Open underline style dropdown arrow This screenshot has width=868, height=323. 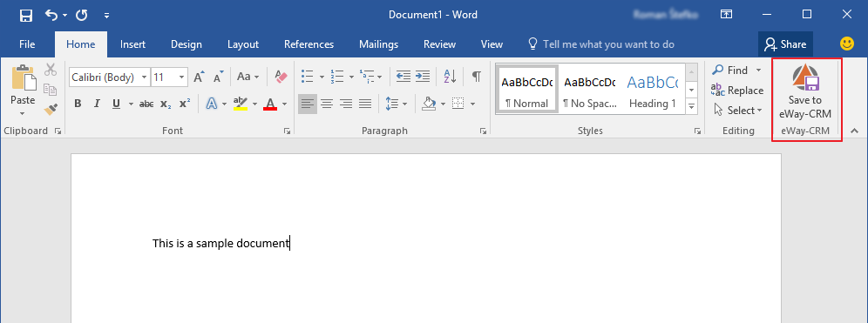131,104
